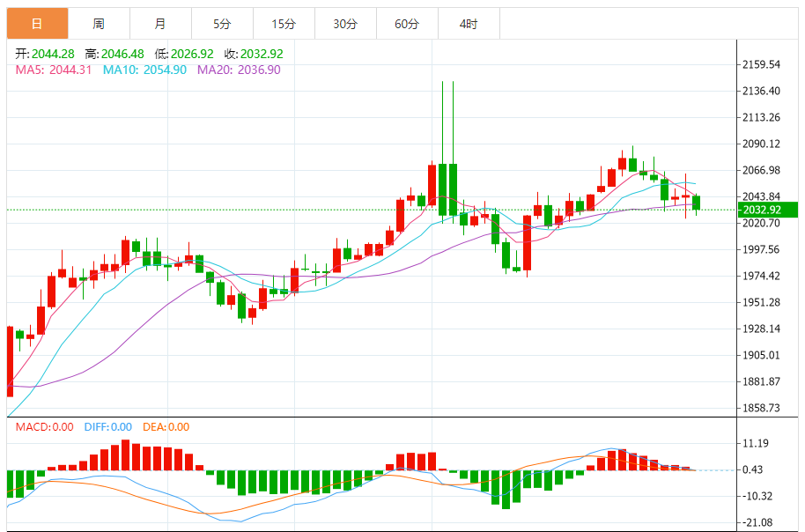Open the 5分 interval tab
The width and height of the screenshot is (805, 532).
[222, 24]
